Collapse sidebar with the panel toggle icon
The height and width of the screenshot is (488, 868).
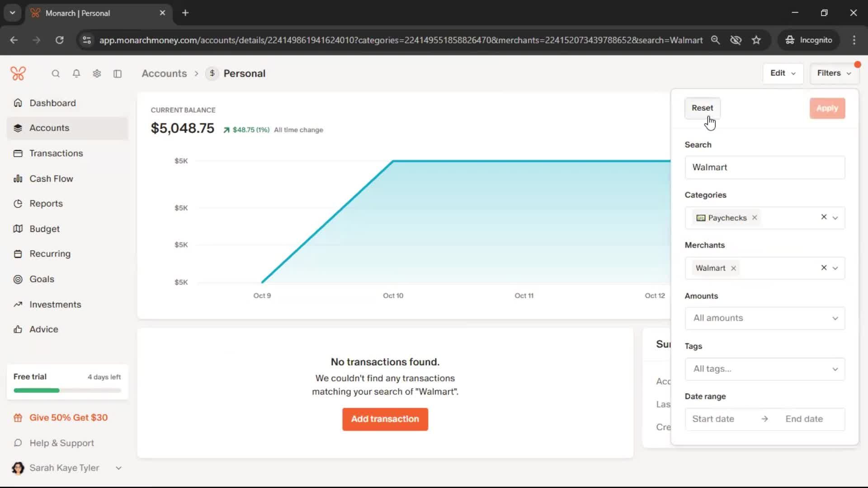point(118,74)
